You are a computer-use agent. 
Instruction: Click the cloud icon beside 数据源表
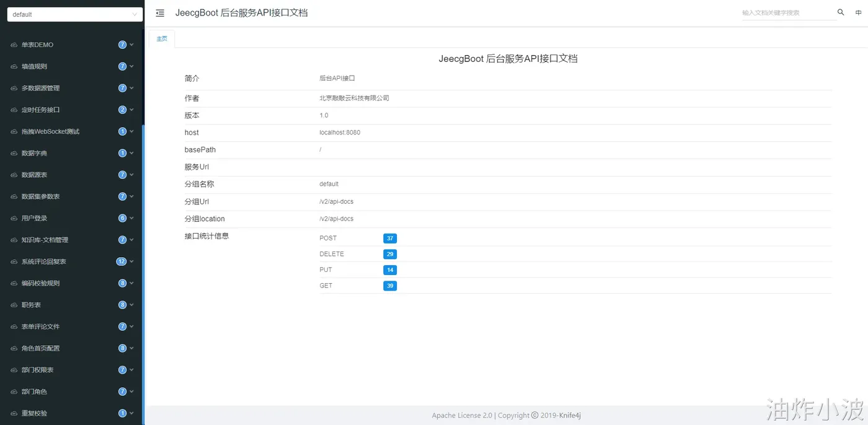[x=14, y=175]
